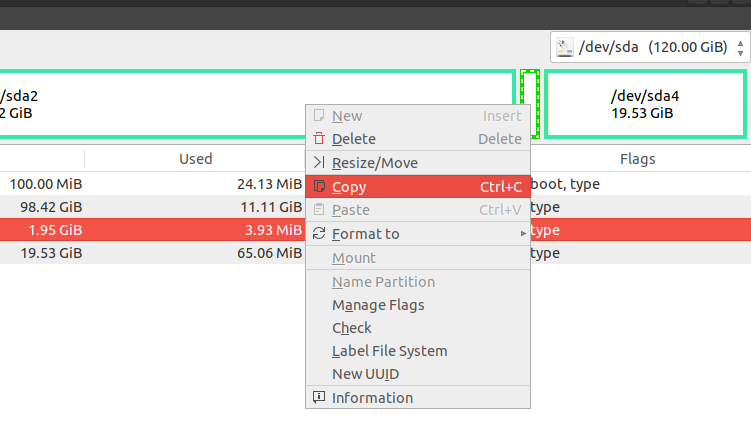Click the Copy icon in highlighted row

tap(319, 186)
